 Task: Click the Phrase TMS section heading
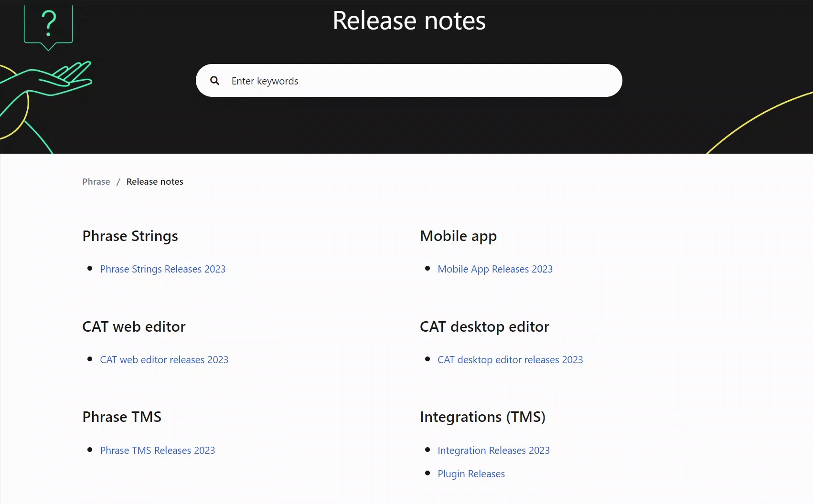tap(122, 416)
